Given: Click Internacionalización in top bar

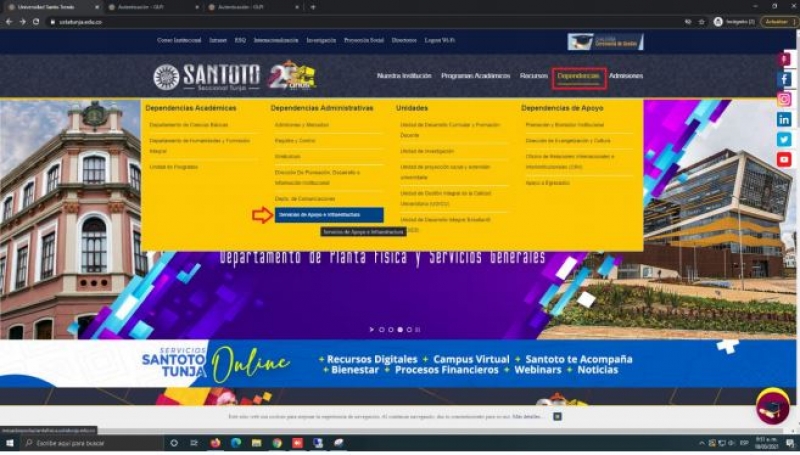Looking at the screenshot, I should click(276, 40).
